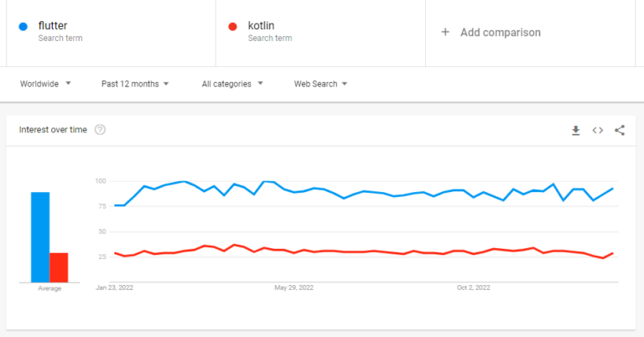The image size is (644, 337).
Task: Click the red dot next to kotlin
Action: tap(233, 27)
